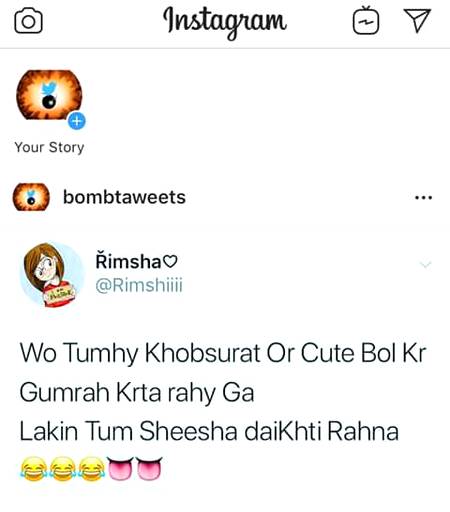Open Direct messages paper plane icon
This screenshot has width=450, height=512.
[417, 20]
